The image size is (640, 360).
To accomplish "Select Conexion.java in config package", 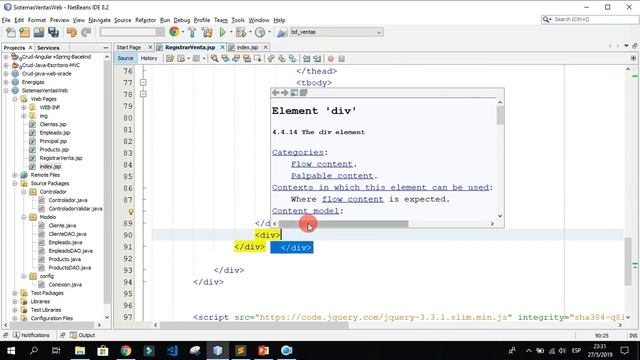I will click(x=65, y=284).
